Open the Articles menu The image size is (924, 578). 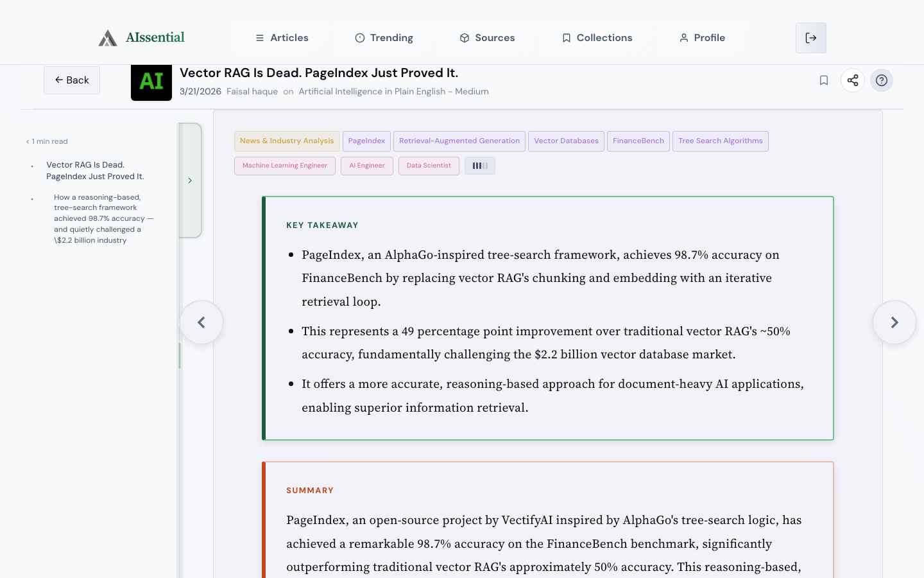[x=282, y=38]
